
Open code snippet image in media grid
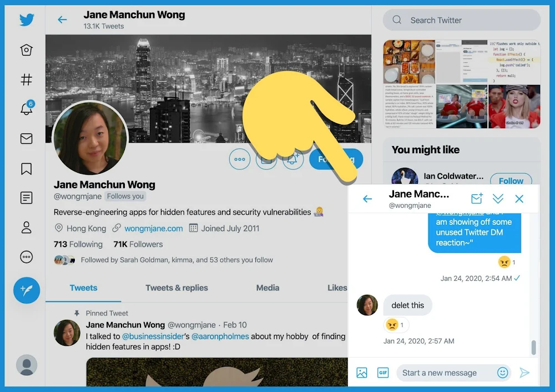tap(514, 61)
